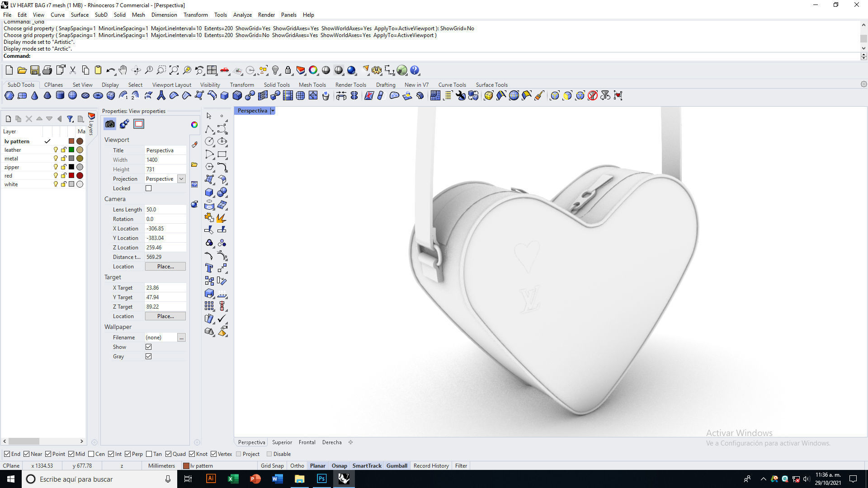Select the SubD Sphere tool

click(72, 95)
